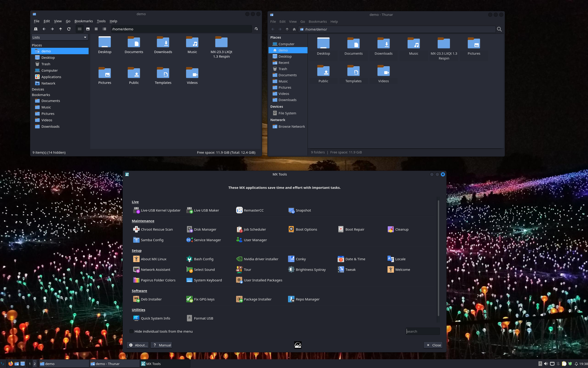588x368 pixels.
Task: Open Firefox from the taskbar
Action: click(11, 364)
